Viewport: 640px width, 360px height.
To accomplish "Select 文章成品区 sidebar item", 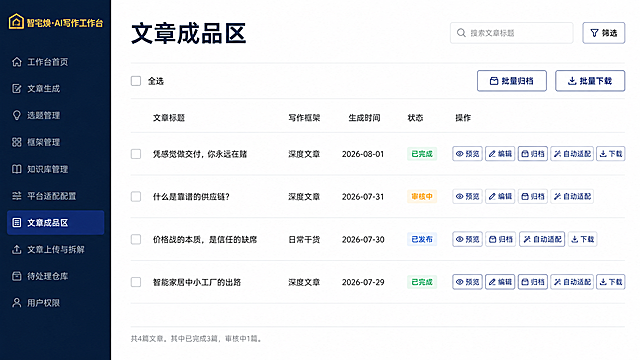I will (56, 222).
